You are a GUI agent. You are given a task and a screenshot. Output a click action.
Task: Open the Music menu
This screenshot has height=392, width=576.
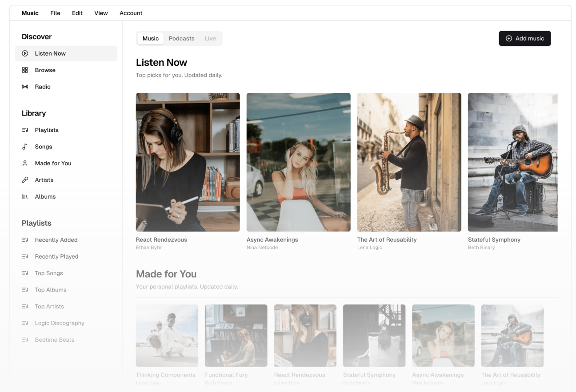pyautogui.click(x=30, y=13)
